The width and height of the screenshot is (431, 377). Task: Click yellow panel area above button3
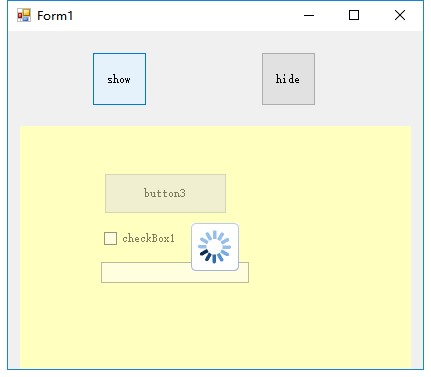coord(165,150)
